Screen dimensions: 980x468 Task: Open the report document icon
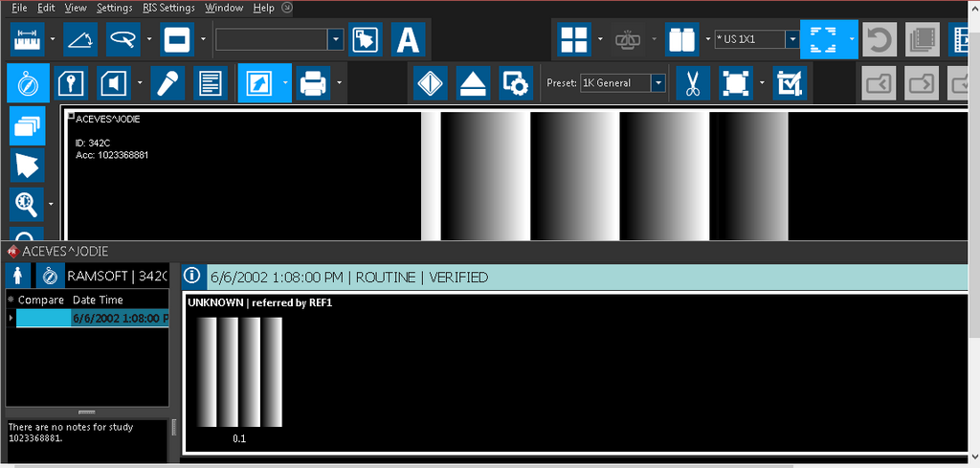(x=211, y=83)
